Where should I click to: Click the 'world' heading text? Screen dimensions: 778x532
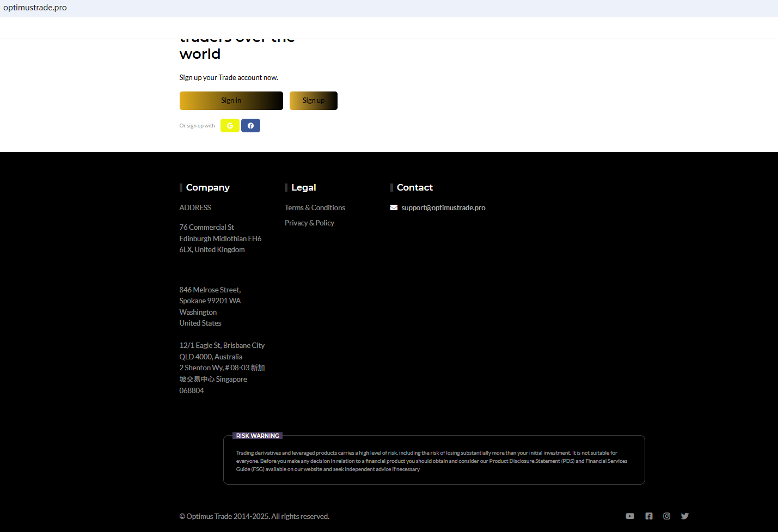[x=200, y=54]
